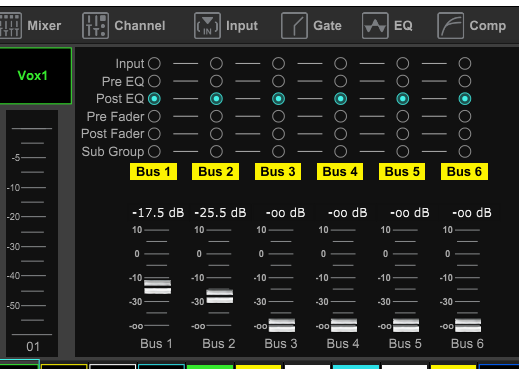Click the yellow Bus 2 button
Screen dimensions: 519x369
pos(216,172)
